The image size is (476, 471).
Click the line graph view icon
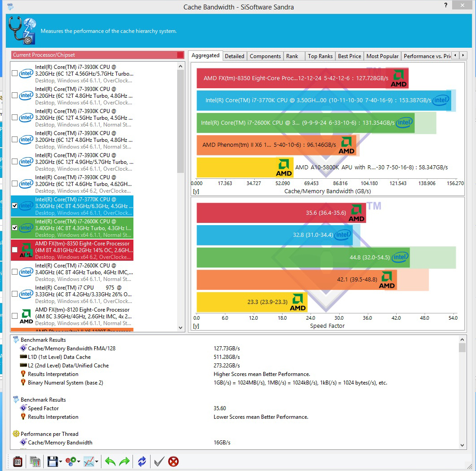pos(89,462)
